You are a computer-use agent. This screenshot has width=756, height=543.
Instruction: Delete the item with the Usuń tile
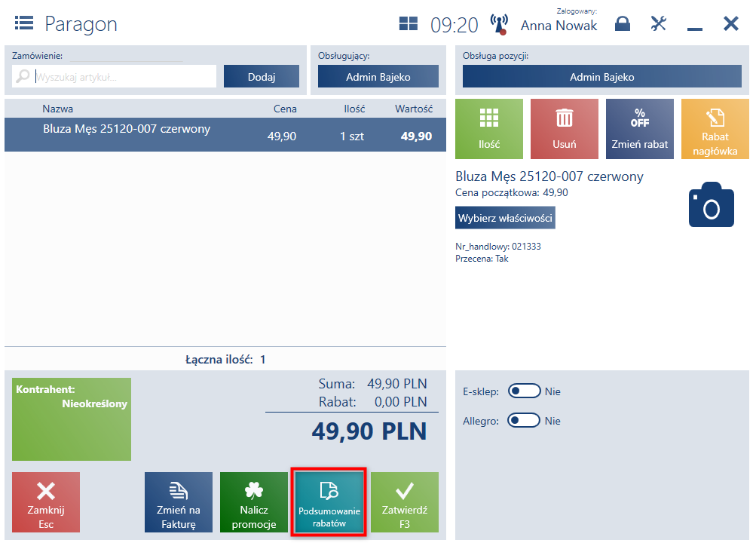[564, 129]
